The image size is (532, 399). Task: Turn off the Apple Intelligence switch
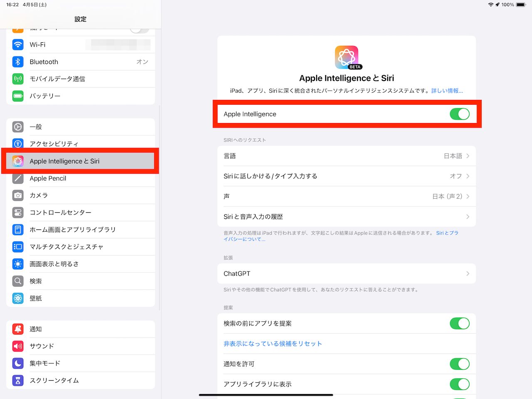pos(460,114)
